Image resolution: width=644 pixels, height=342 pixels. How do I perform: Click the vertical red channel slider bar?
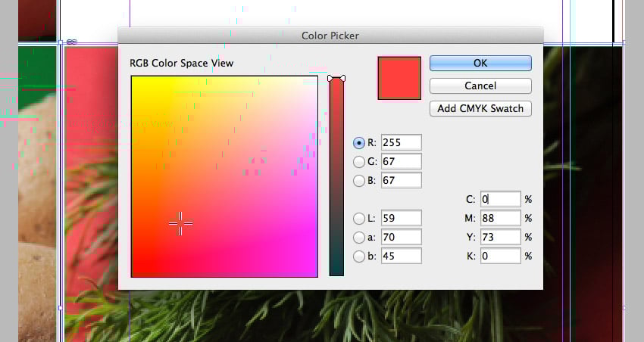click(336, 179)
